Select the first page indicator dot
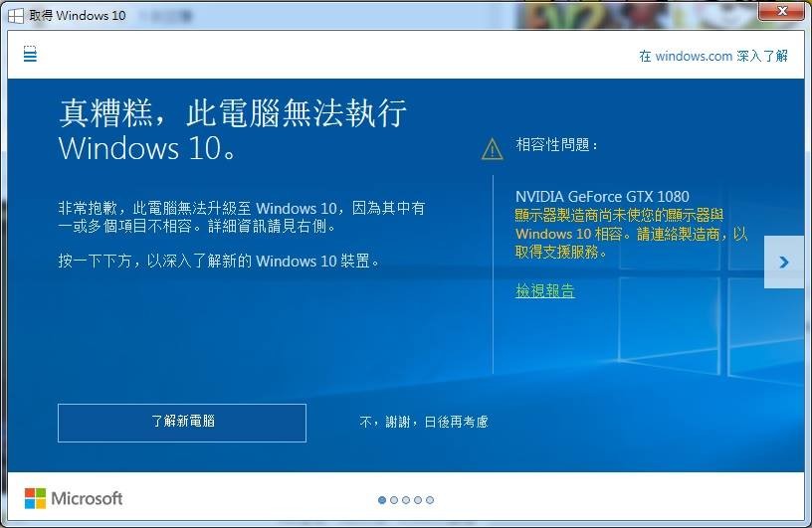Image resolution: width=812 pixels, height=528 pixels. coord(382,500)
